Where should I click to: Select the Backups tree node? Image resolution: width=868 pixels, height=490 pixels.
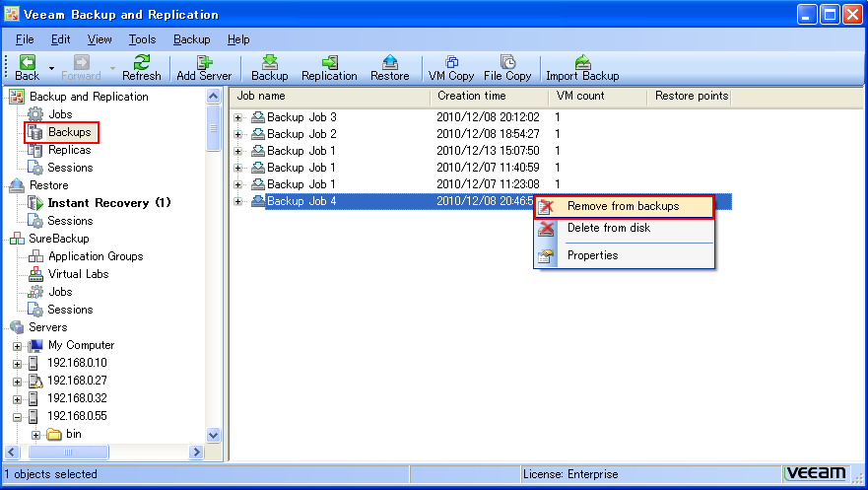[x=69, y=132]
